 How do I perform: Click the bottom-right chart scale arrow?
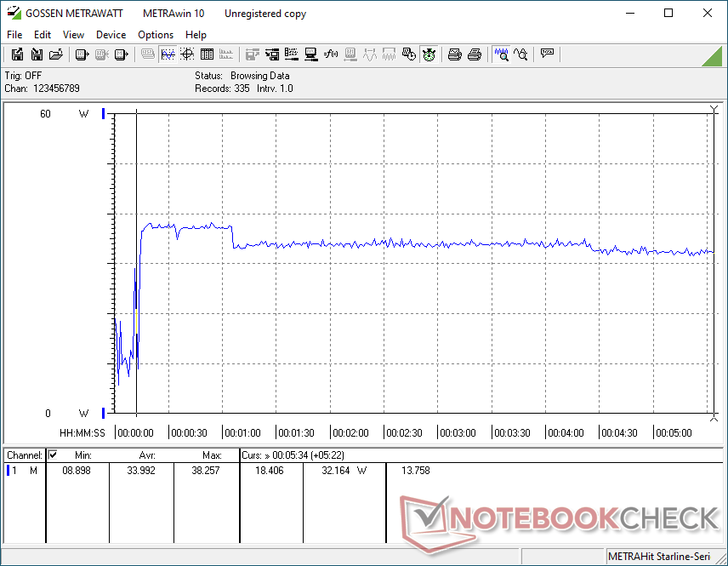(x=714, y=417)
